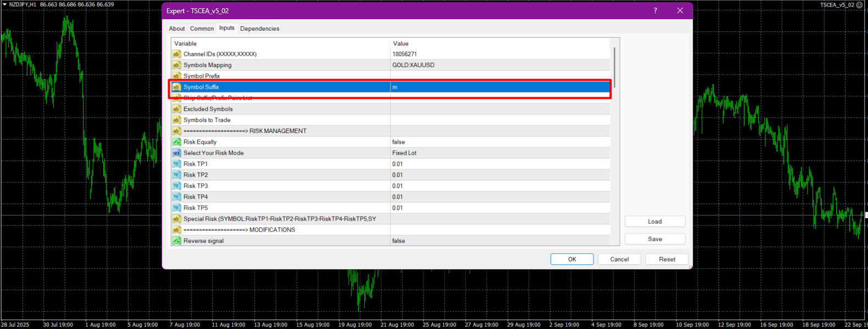
Task: Click the Select Your Risk Mode enum icon
Action: [176, 153]
